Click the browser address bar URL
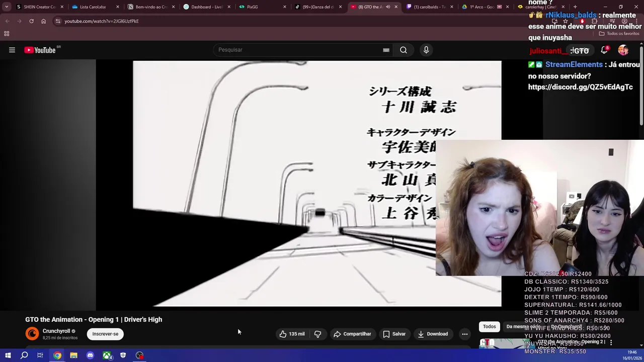Image resolution: width=644 pixels, height=362 pixels. point(102,21)
